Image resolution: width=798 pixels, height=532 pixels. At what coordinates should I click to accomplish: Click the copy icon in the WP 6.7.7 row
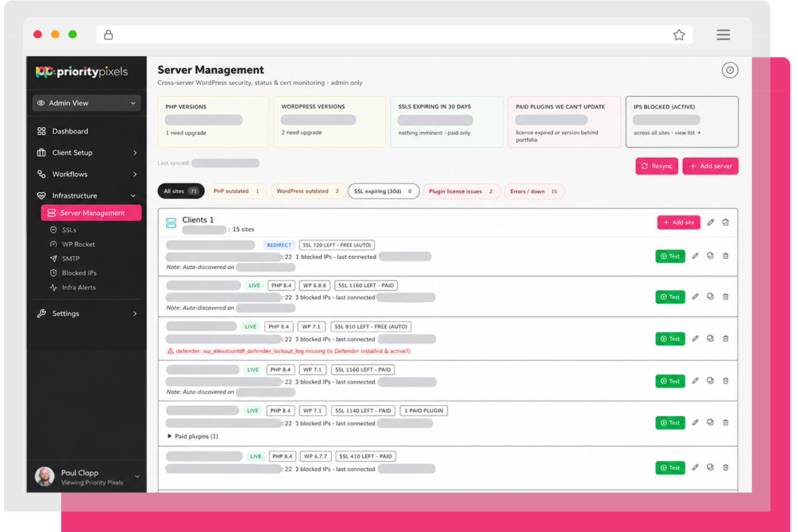(710, 467)
